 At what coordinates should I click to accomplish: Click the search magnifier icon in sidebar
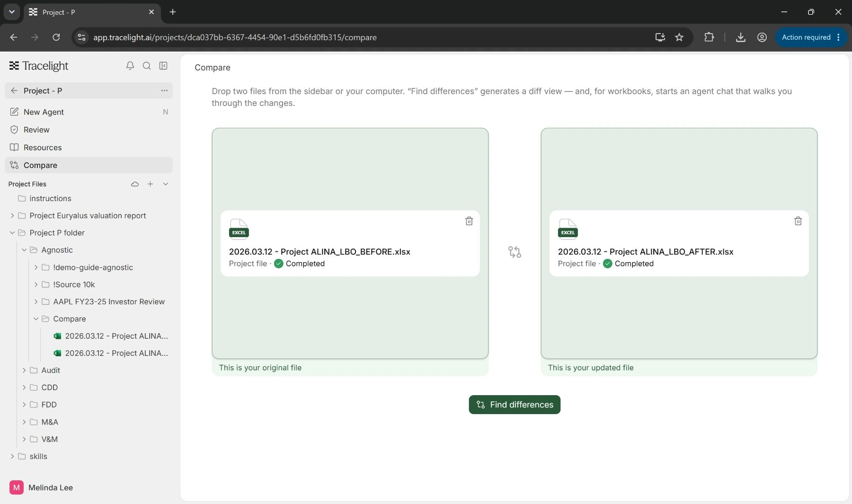[x=147, y=66]
